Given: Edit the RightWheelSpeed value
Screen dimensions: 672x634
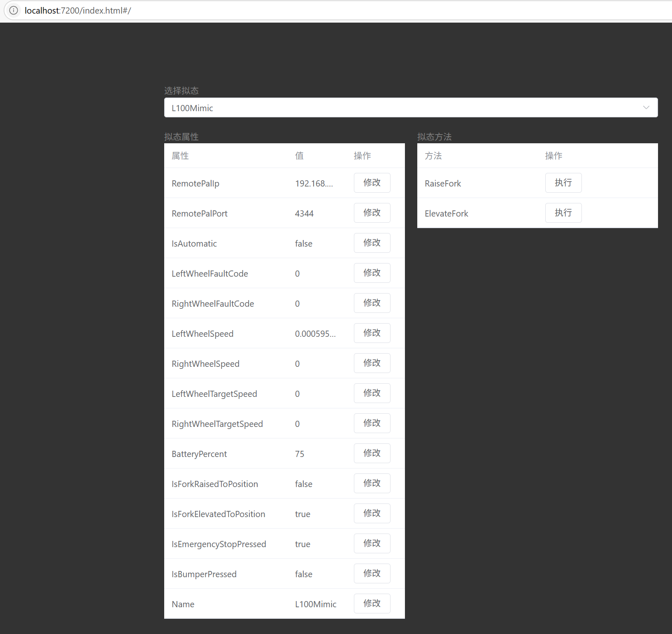Looking at the screenshot, I should pyautogui.click(x=372, y=363).
